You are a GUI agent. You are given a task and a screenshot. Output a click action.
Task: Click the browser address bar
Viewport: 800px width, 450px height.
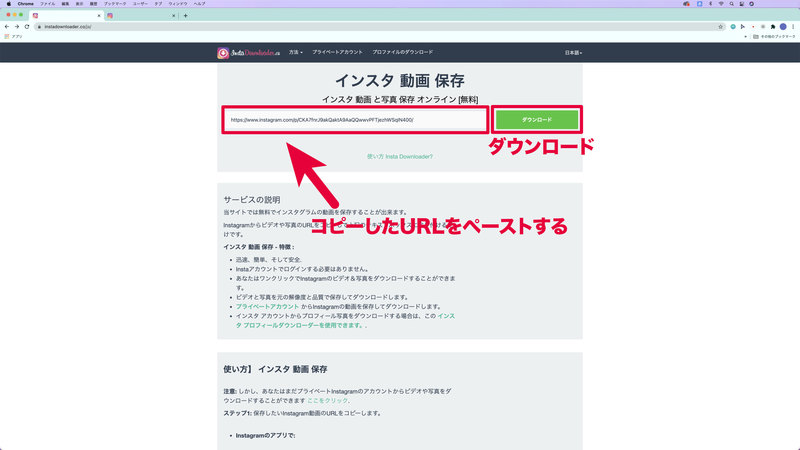(x=378, y=27)
